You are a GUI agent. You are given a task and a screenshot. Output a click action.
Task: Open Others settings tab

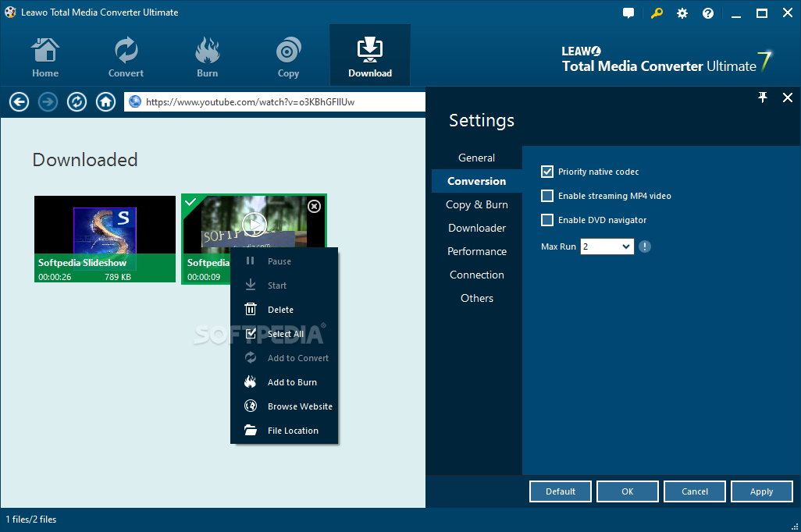(476, 299)
